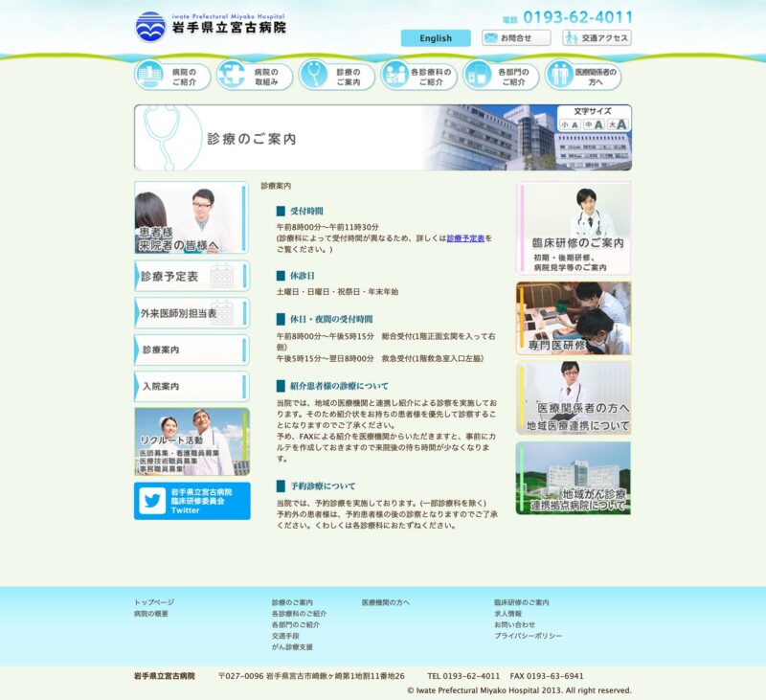Click the Iwate Prefectural Miyako Hospital logo

tap(211, 25)
